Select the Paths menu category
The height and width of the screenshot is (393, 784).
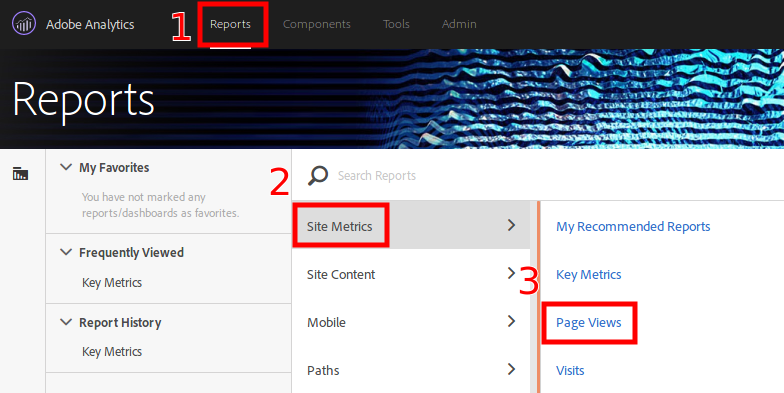coord(411,370)
